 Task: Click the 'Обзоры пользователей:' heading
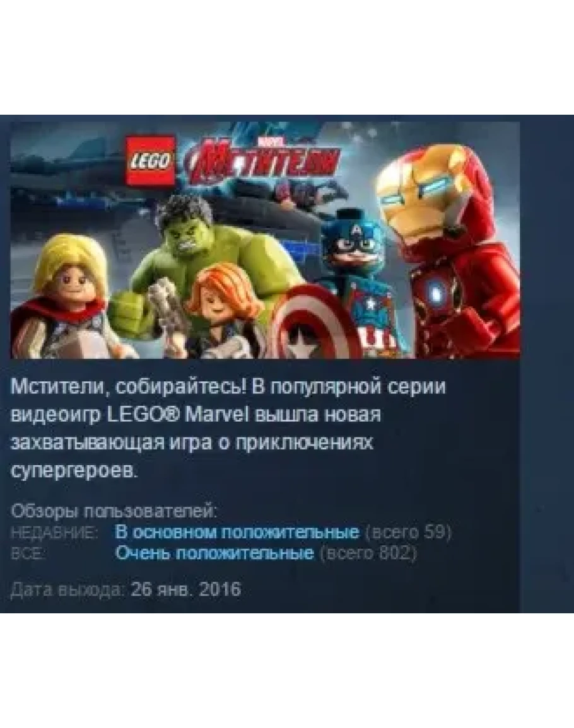114,511
